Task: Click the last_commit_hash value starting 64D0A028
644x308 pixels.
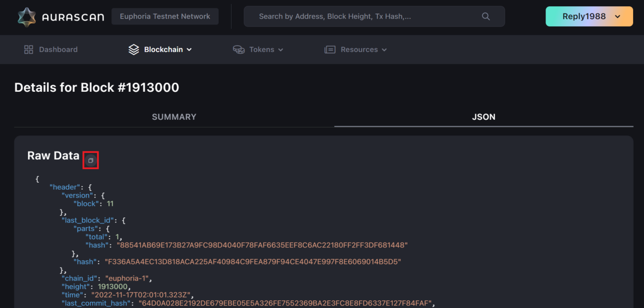Action: coord(284,303)
